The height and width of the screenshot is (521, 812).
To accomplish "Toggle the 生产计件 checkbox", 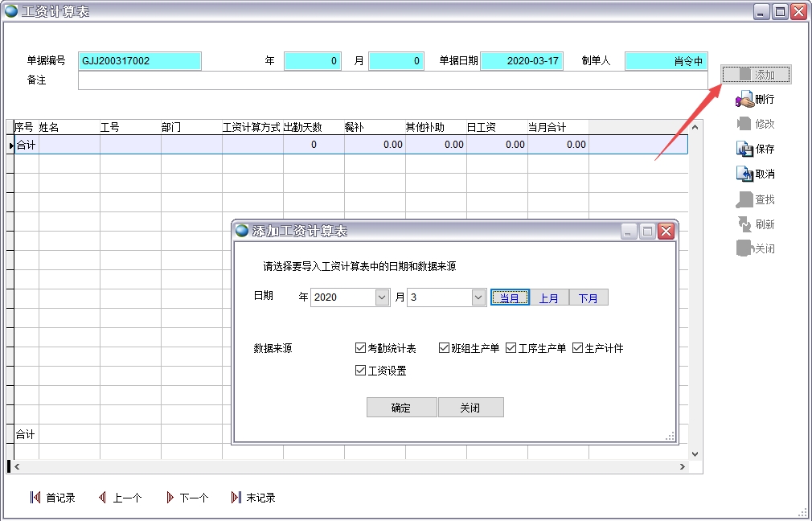I will [577, 348].
